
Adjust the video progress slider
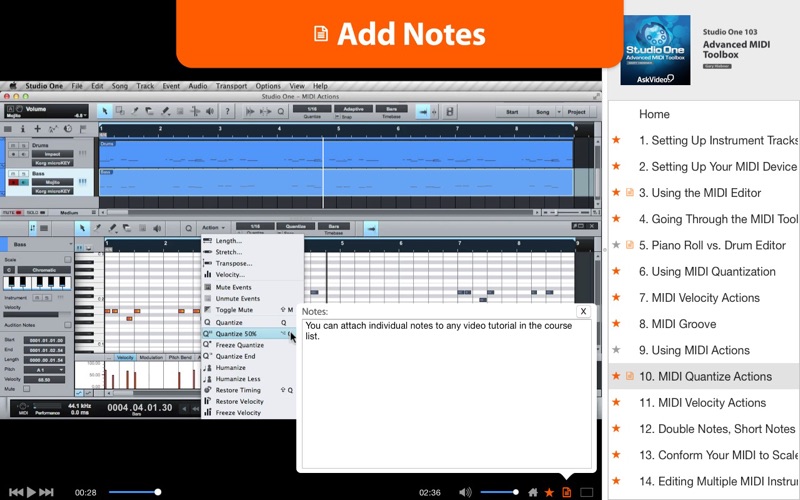coord(134,492)
